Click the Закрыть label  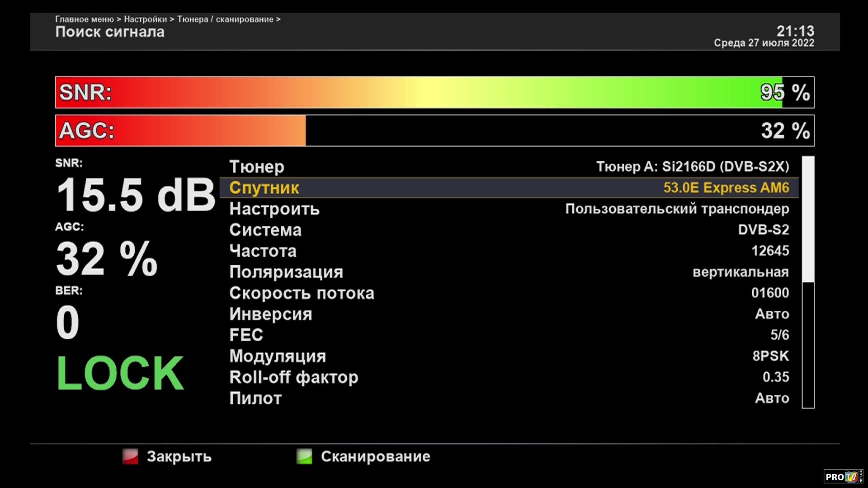click(x=179, y=456)
